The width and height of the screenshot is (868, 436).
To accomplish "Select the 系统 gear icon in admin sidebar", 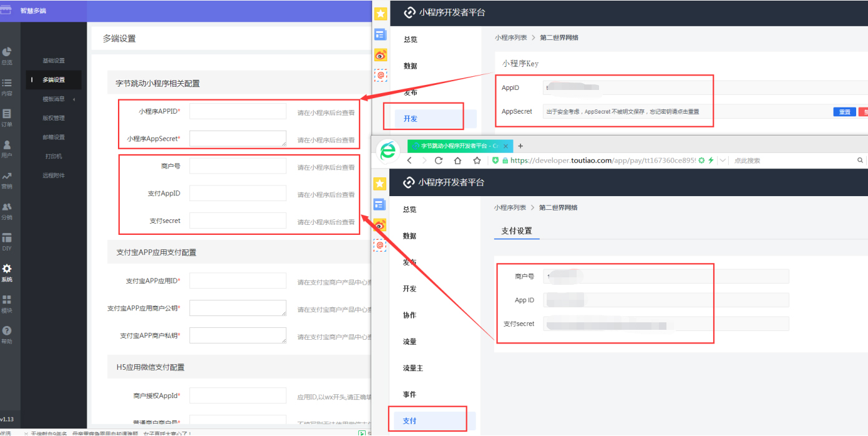I will [7, 269].
